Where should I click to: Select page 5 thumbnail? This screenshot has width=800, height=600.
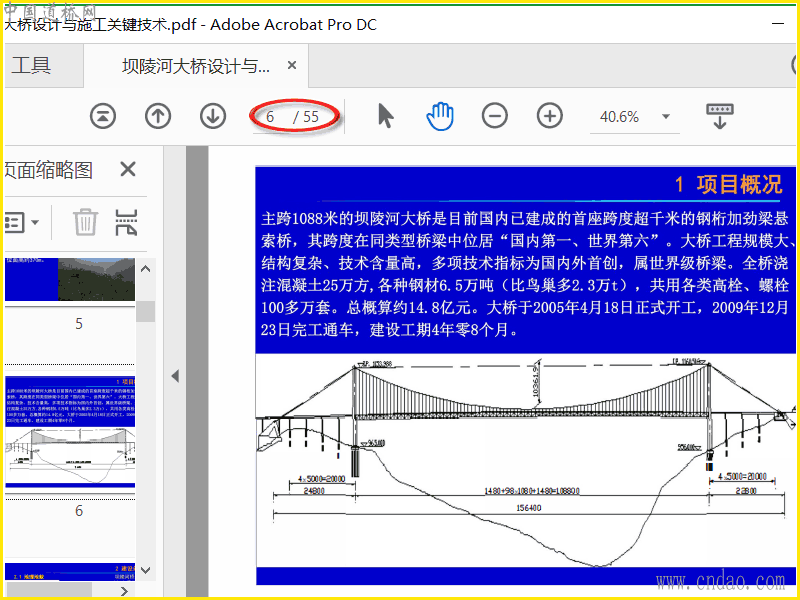pyautogui.click(x=70, y=279)
